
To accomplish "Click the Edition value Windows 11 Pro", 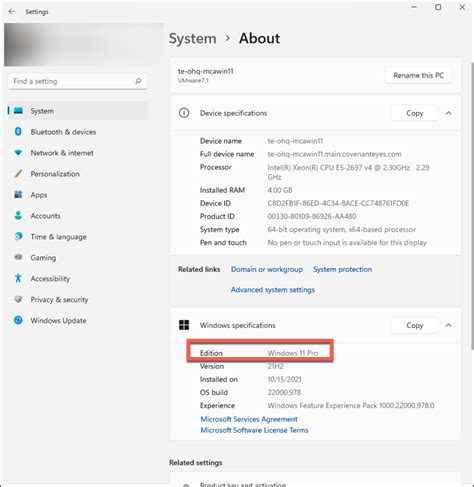I will point(293,353).
